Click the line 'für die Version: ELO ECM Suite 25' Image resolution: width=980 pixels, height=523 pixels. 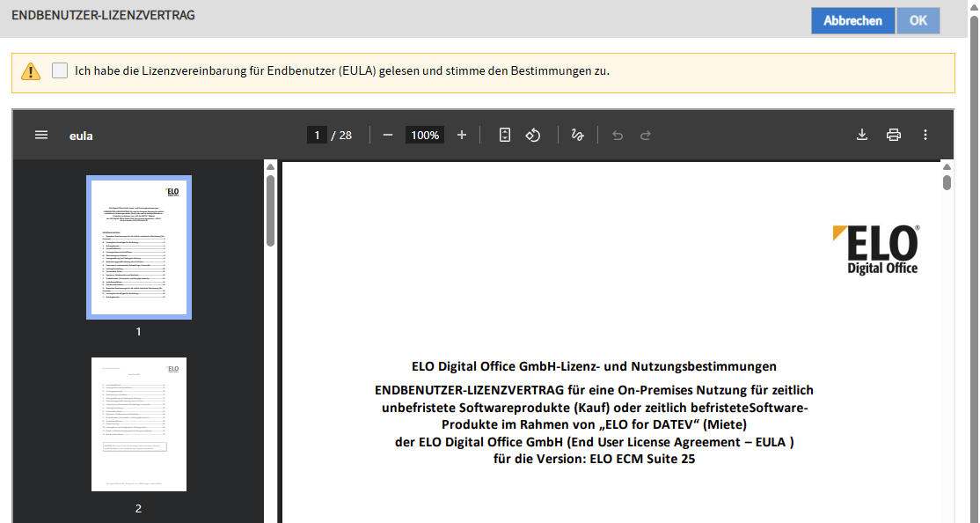pyautogui.click(x=594, y=459)
